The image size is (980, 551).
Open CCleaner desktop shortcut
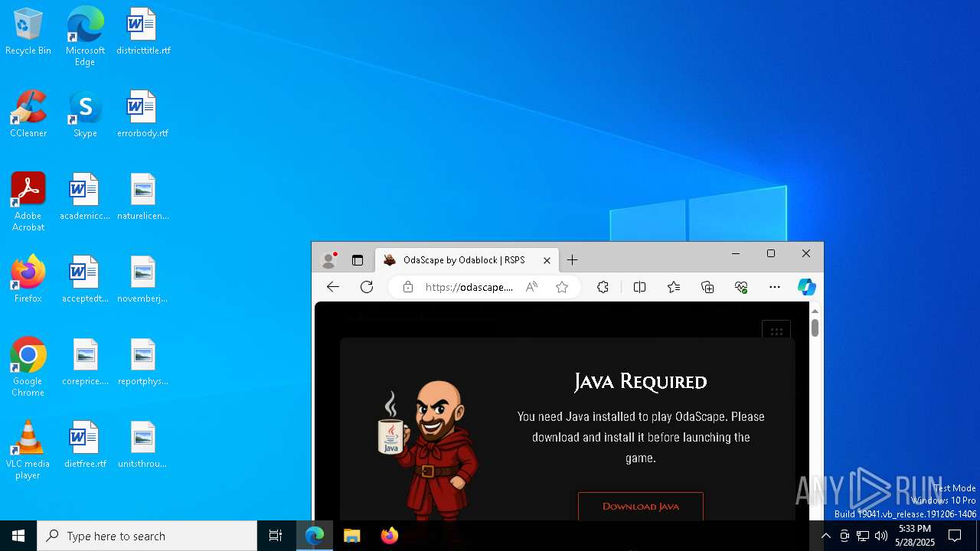click(28, 115)
